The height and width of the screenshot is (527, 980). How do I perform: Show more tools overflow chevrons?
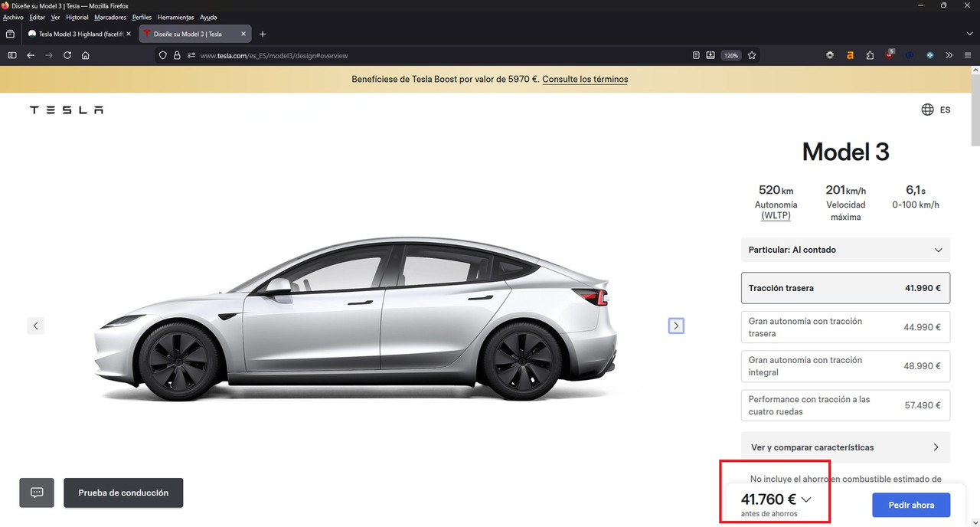point(949,55)
